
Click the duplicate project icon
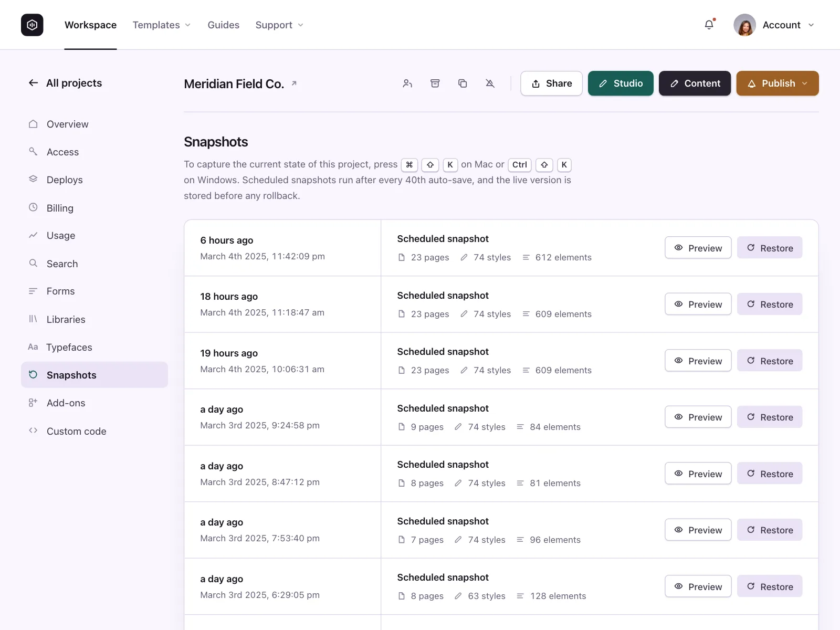pyautogui.click(x=463, y=83)
